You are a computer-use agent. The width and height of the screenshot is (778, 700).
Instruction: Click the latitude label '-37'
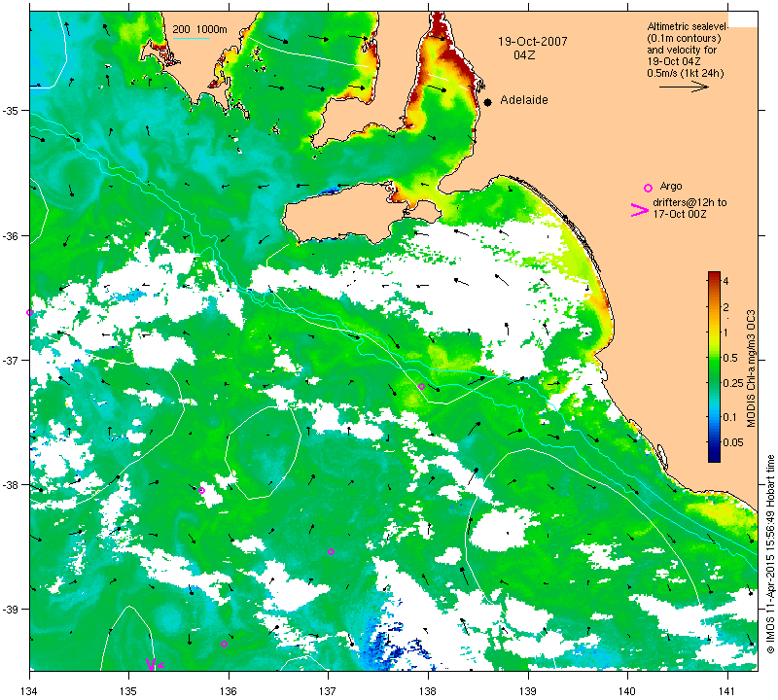pos(10,360)
